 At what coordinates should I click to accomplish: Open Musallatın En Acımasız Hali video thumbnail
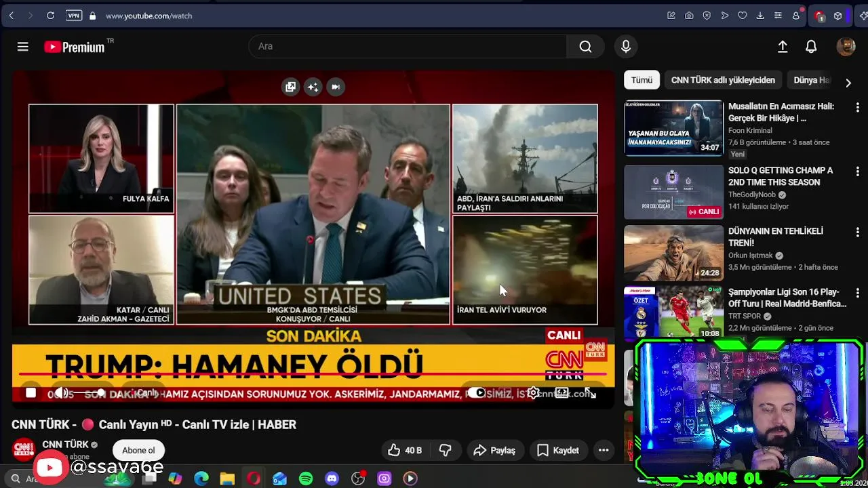click(673, 128)
